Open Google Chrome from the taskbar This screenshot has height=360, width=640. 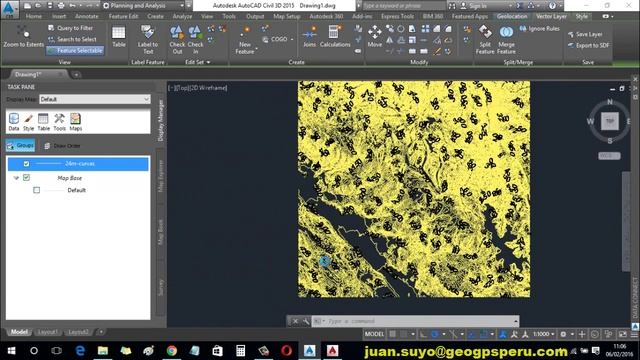tap(171, 351)
